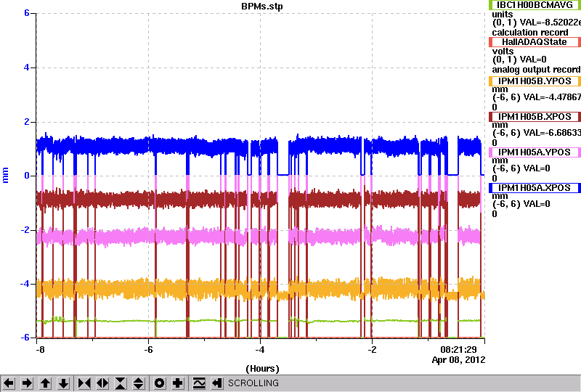Pan the plot left with the left arrow
The width and height of the screenshot is (581, 392).
tap(9, 383)
